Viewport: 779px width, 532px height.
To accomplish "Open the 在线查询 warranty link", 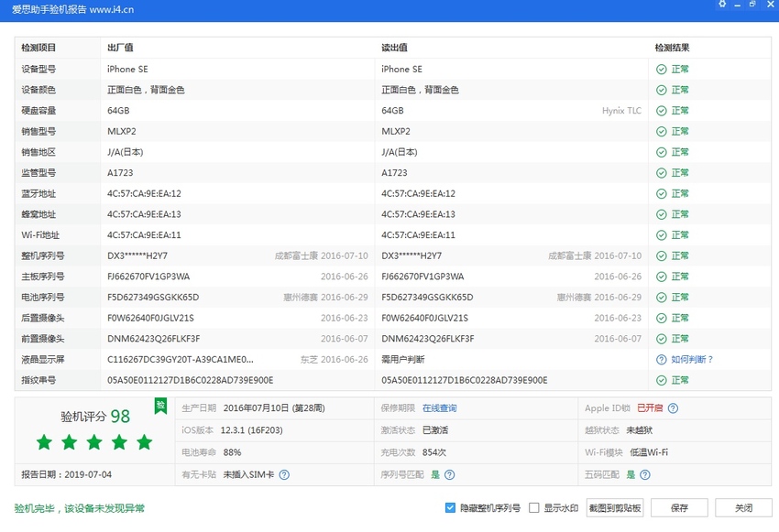I will [x=439, y=408].
